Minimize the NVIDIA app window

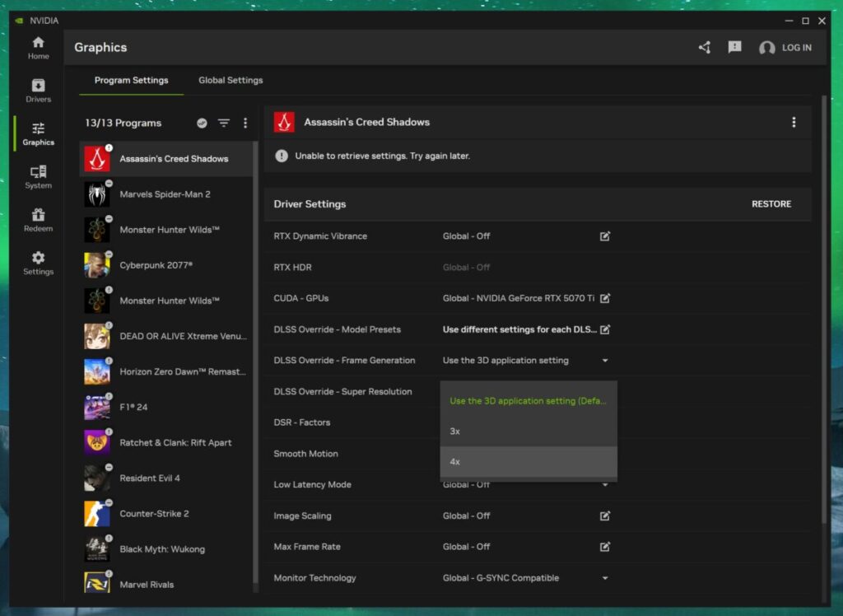tap(789, 21)
